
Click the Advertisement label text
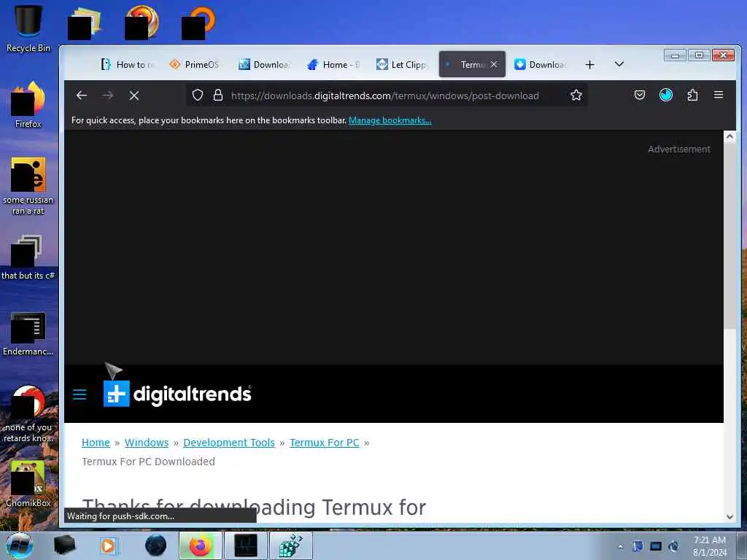pos(679,149)
